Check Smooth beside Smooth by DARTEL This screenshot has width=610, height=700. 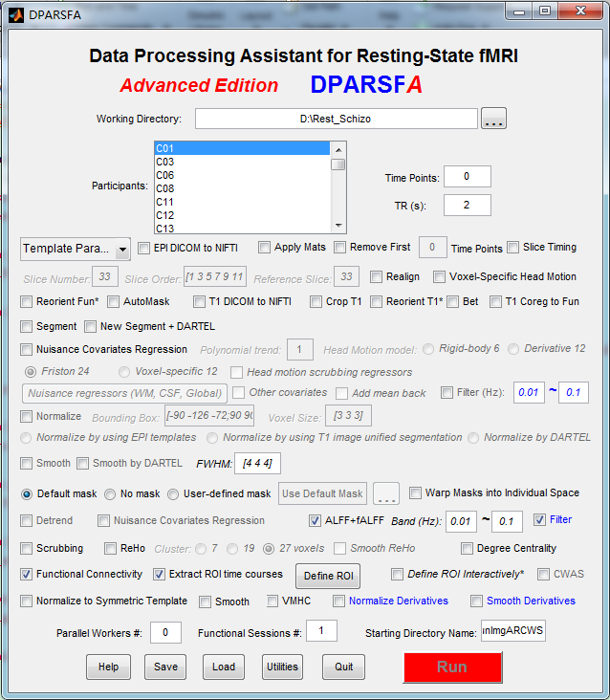(27, 464)
